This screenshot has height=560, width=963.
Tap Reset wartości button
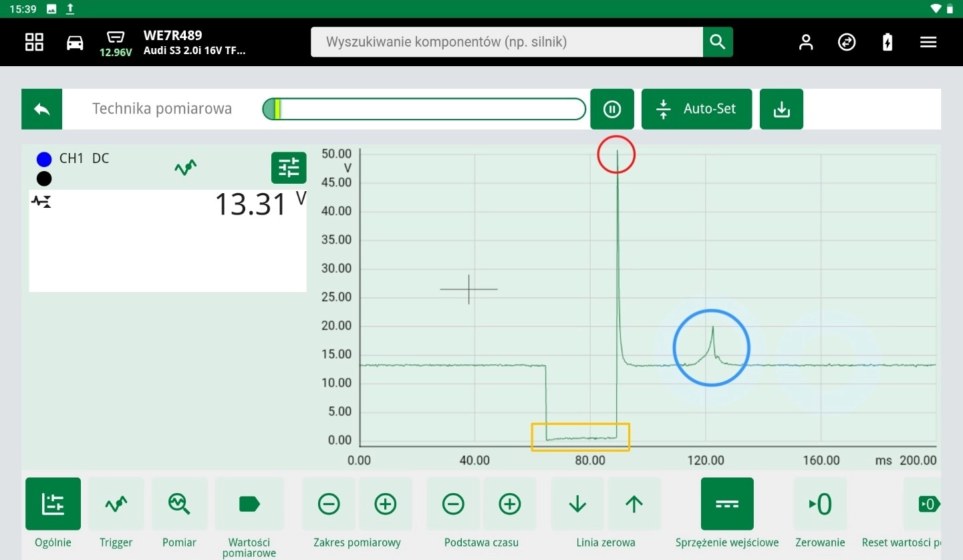pos(922,504)
